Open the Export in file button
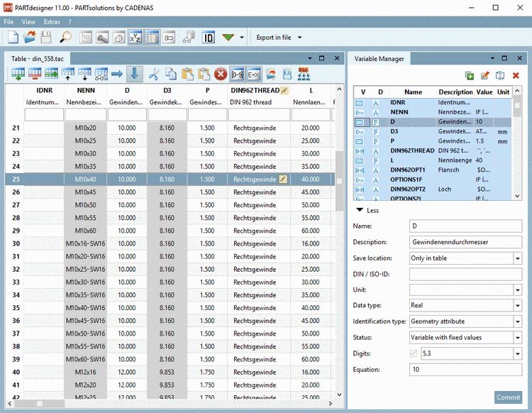 273,38
